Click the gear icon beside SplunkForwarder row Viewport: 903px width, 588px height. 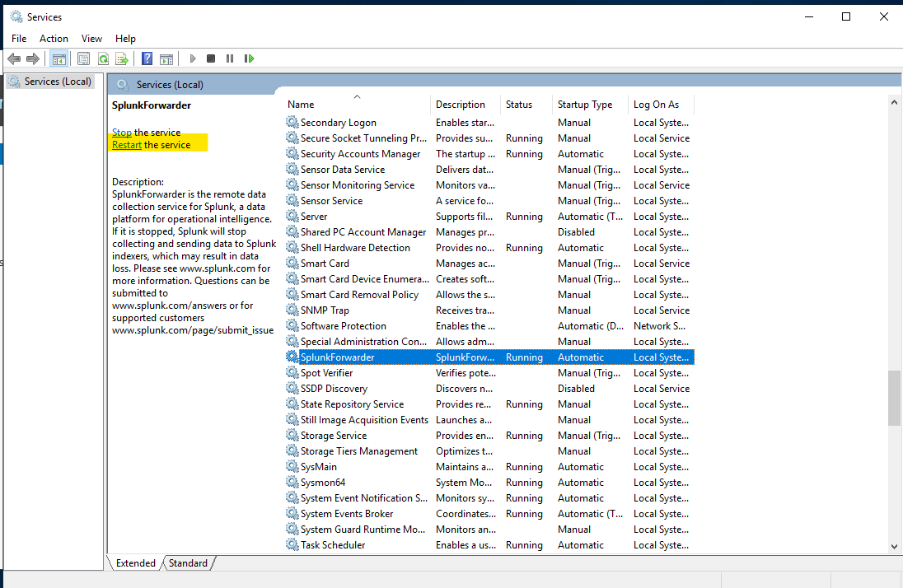point(292,357)
